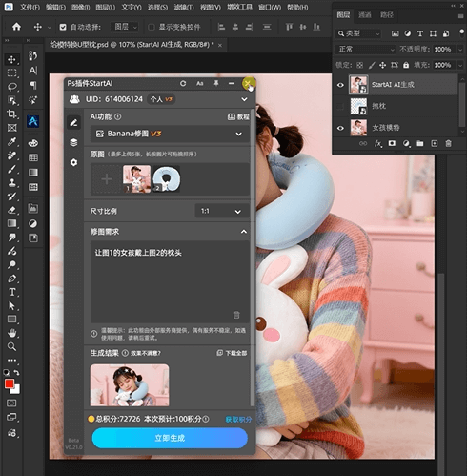Viewport: 467px width, 476px height.
Task: Open StartAI font size Aa setting
Action: click(199, 84)
